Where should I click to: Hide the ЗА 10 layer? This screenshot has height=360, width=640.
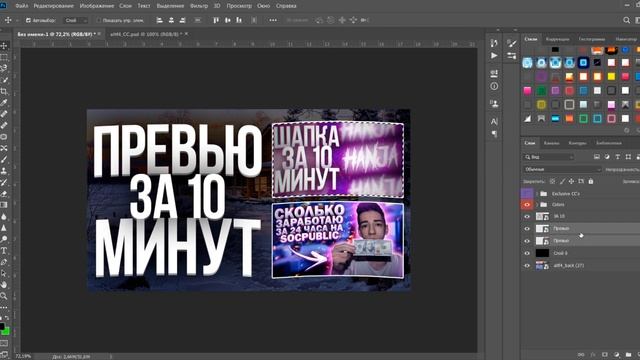pos(527,216)
